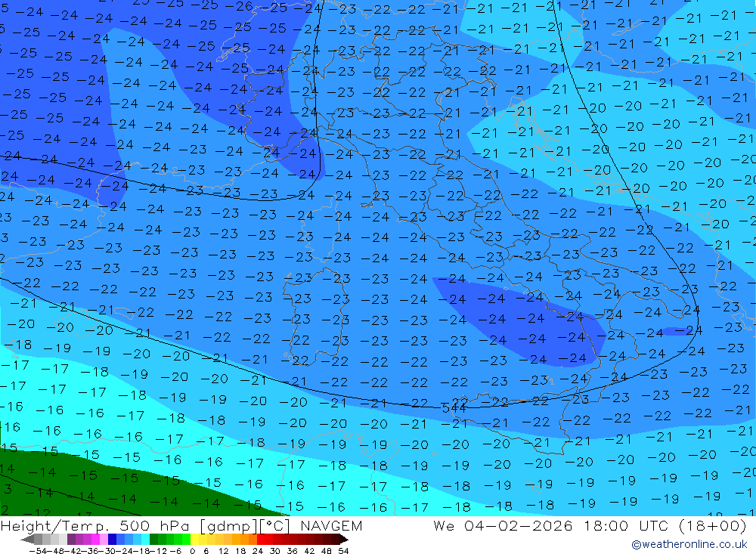The height and width of the screenshot is (554, 756).
Task: Select the single -26 temperature value
Action: [239, 6]
